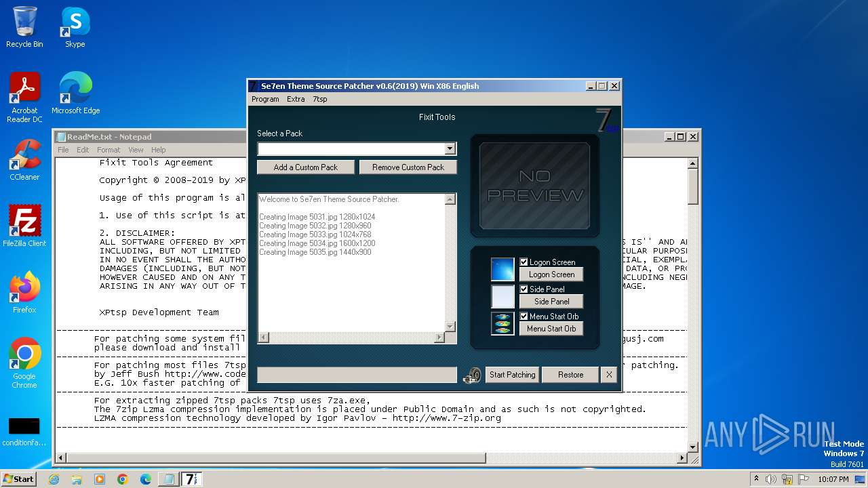Click Start Patching button
This screenshot has width=868, height=488.
[x=513, y=375]
